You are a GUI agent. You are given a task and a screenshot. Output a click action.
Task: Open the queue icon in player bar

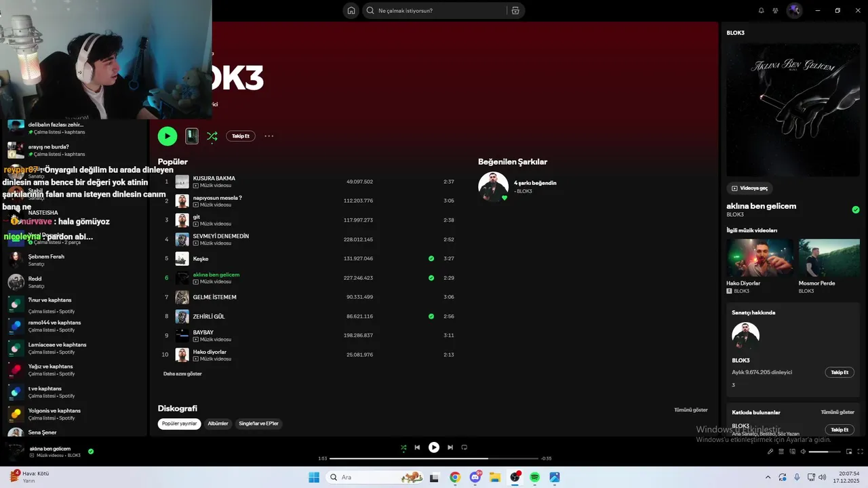click(x=781, y=451)
